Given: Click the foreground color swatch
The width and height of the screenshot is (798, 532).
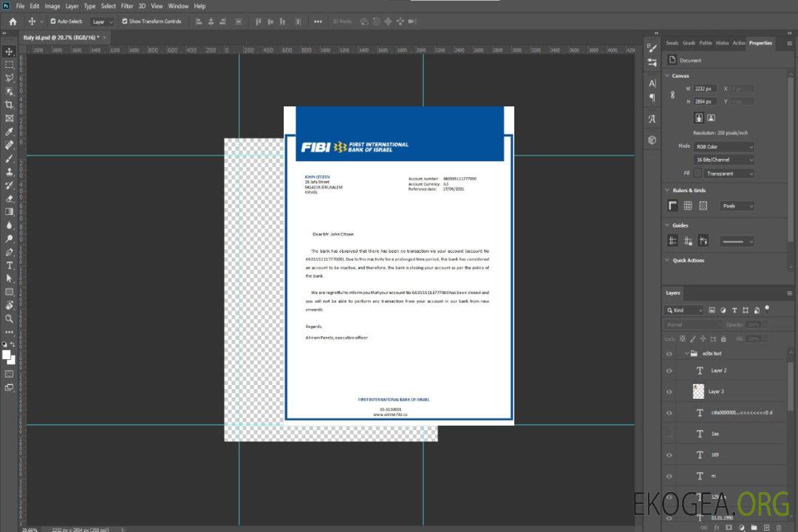Looking at the screenshot, I should click(7, 355).
